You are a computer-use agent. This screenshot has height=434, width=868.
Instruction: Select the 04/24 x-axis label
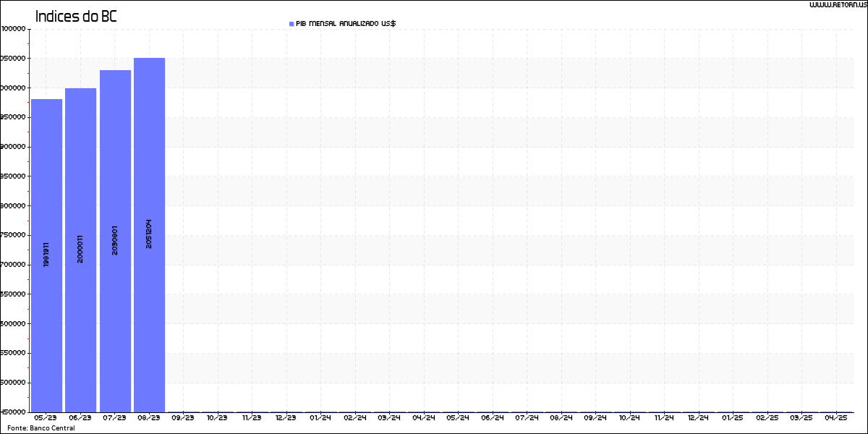click(423, 417)
